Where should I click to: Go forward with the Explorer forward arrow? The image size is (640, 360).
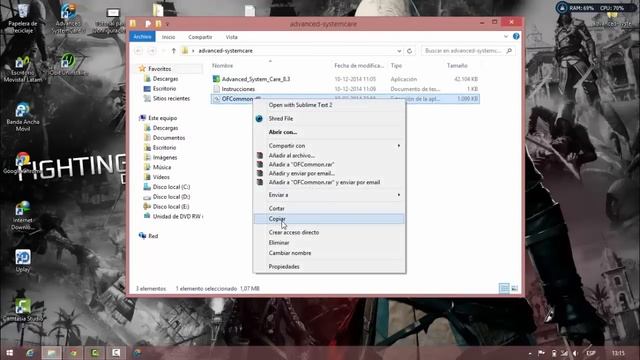[x=151, y=51]
